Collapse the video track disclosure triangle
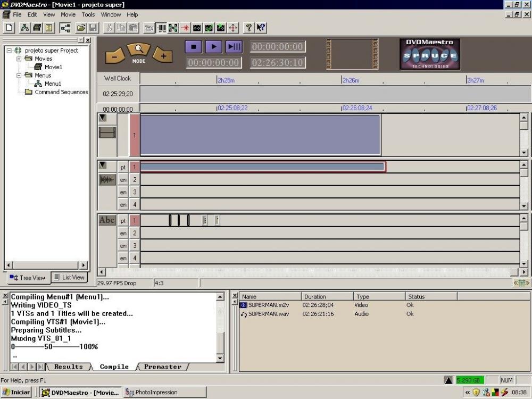The image size is (532, 399). (103, 118)
